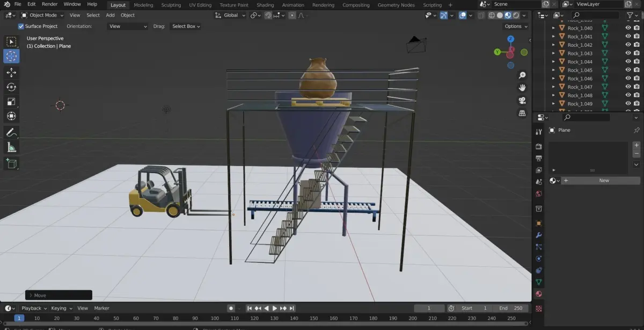Activate the 3D Cursor tool
Viewport: 644px width, 330px height.
pos(11,56)
